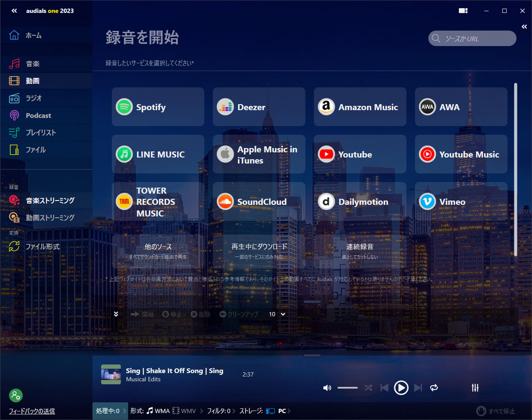This screenshot has height=420, width=532.
Task: Click the フィードバックの送信 link
Action: pos(32,411)
